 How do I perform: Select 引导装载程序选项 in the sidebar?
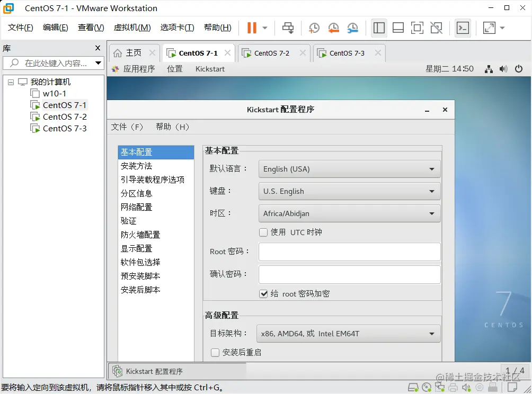point(156,180)
